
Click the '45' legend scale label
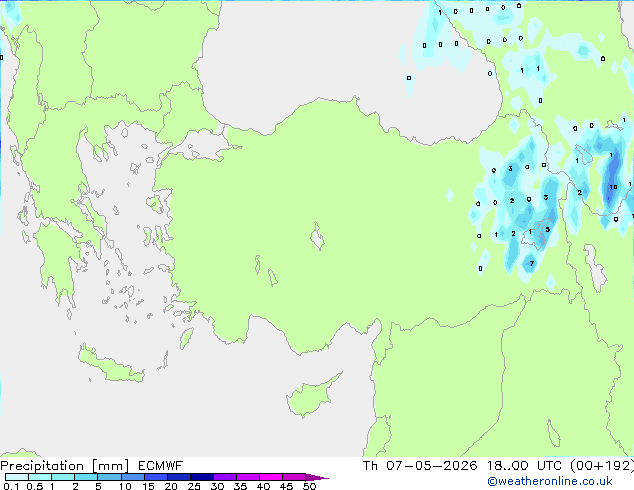286,486
